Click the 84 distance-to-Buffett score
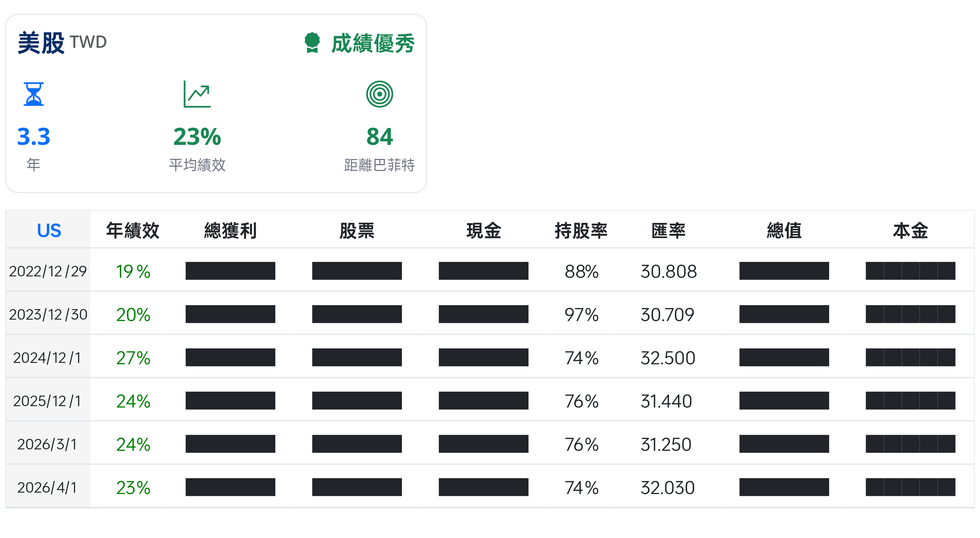This screenshot has height=538, width=980. pos(379,137)
